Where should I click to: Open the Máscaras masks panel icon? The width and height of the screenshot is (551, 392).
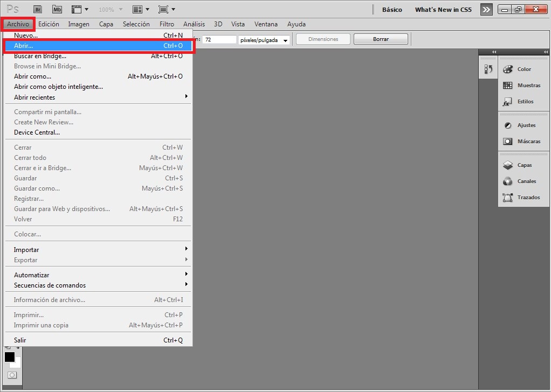507,142
